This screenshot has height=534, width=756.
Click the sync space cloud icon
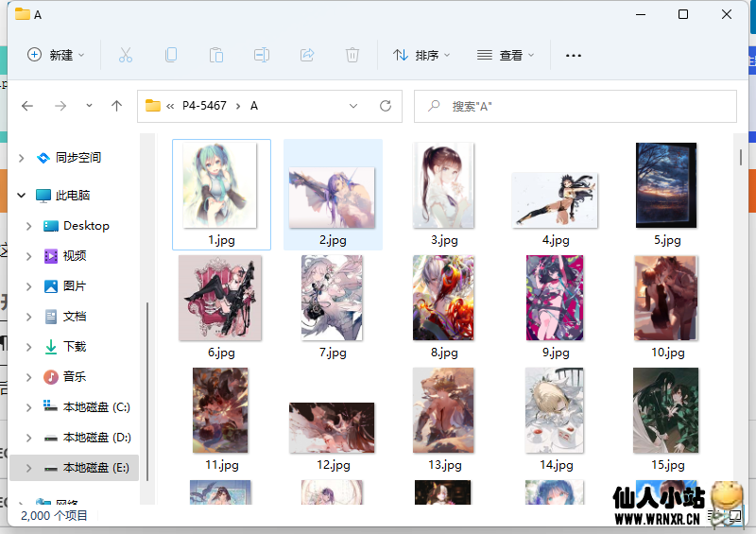[43, 158]
